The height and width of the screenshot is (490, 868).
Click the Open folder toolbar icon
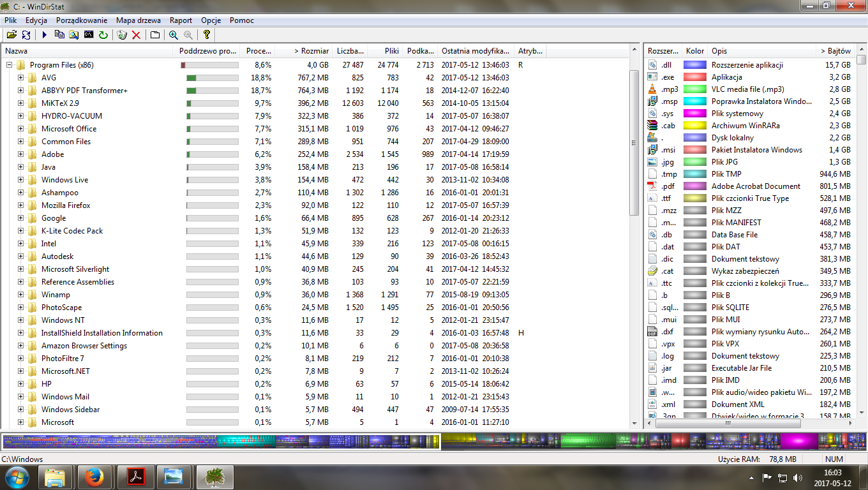(x=11, y=35)
